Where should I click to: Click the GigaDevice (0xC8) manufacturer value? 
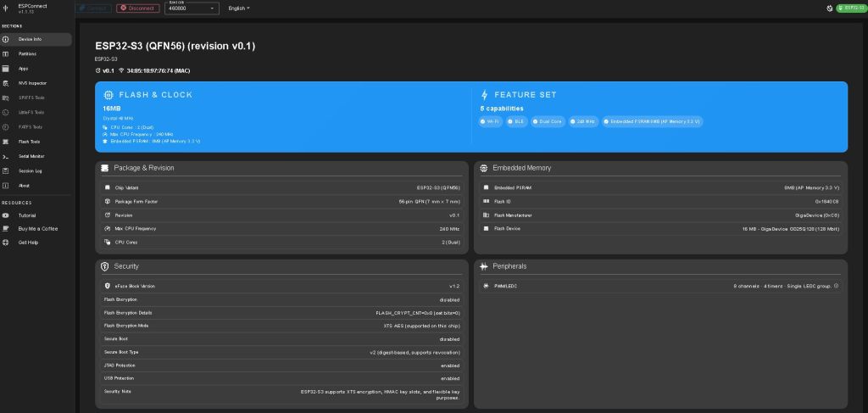pyautogui.click(x=817, y=215)
